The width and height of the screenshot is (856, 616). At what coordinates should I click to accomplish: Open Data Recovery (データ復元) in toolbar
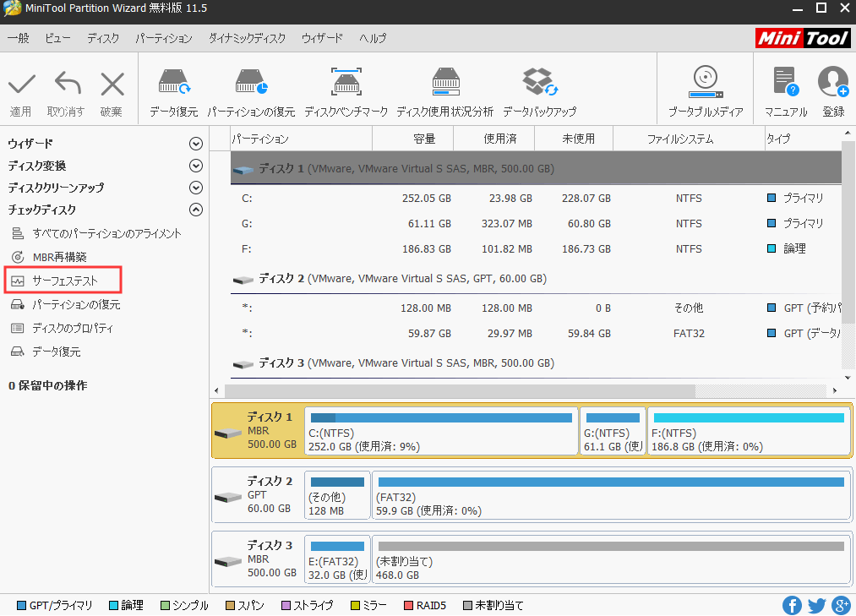(173, 82)
